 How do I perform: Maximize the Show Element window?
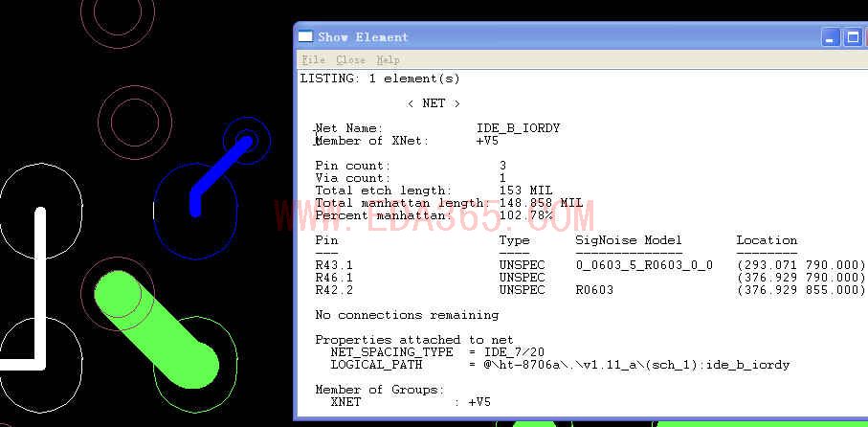click(x=853, y=37)
